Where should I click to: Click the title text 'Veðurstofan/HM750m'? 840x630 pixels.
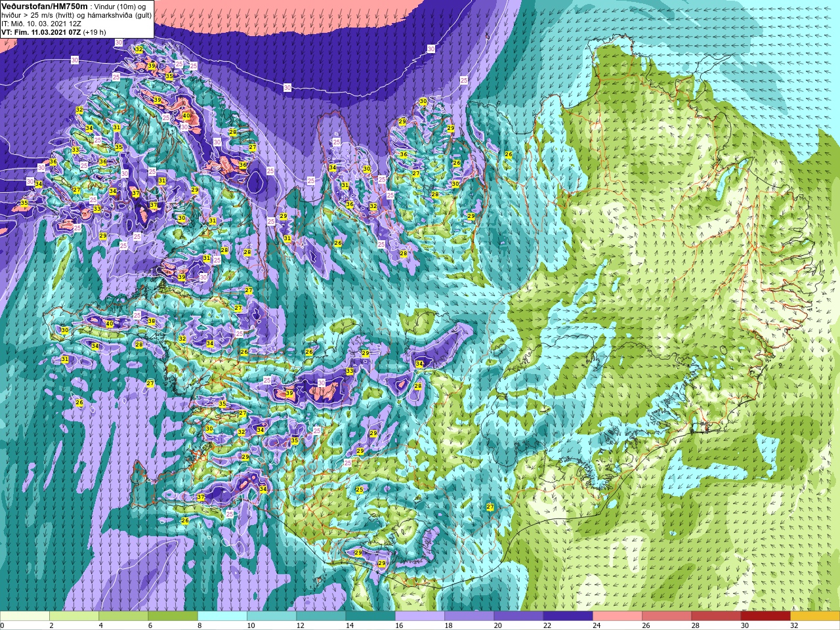click(x=45, y=6)
